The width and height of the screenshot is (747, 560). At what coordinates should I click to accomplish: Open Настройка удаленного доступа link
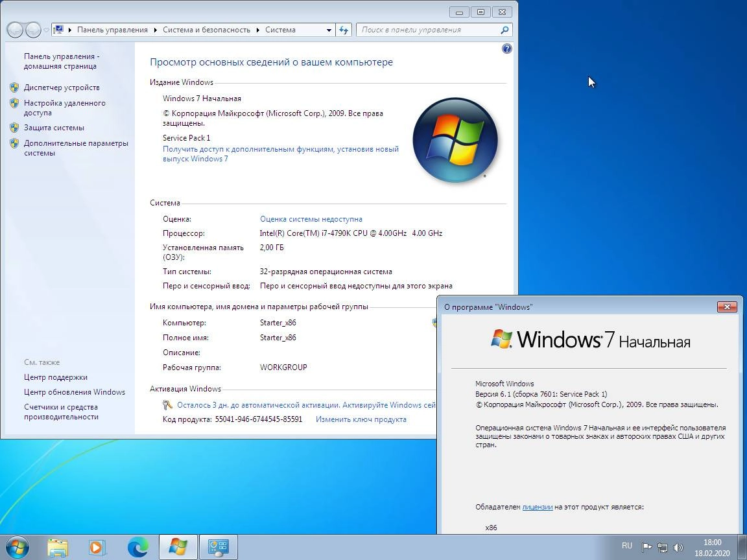click(x=65, y=108)
